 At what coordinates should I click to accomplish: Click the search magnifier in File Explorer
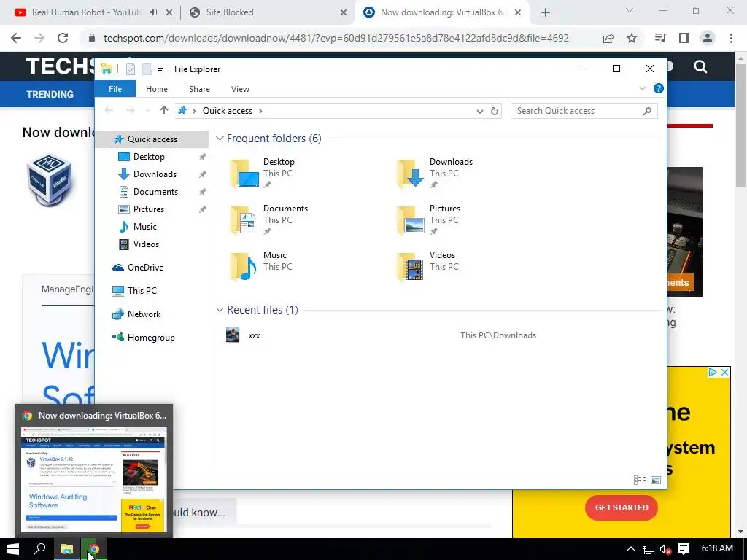pyautogui.click(x=647, y=111)
